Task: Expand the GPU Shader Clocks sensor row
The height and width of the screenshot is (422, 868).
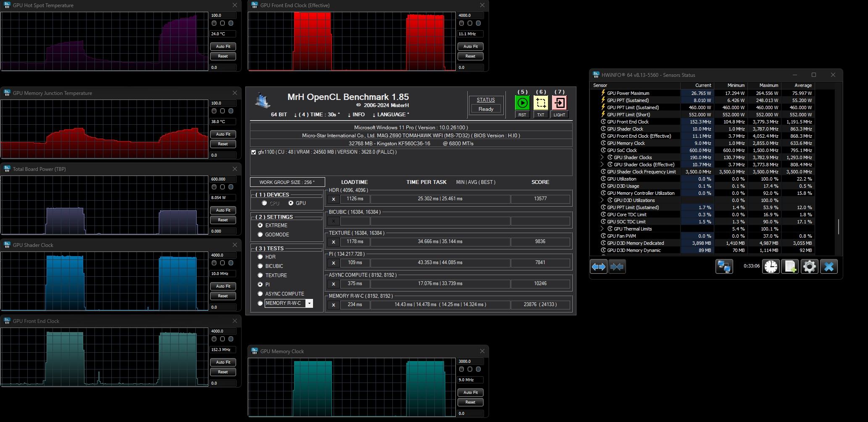Action: point(602,157)
